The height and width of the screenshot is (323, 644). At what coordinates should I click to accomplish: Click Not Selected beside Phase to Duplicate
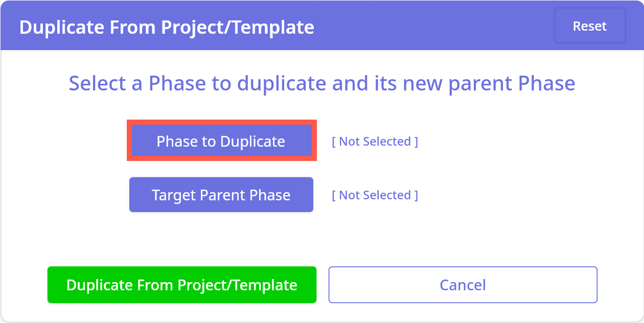[375, 142]
